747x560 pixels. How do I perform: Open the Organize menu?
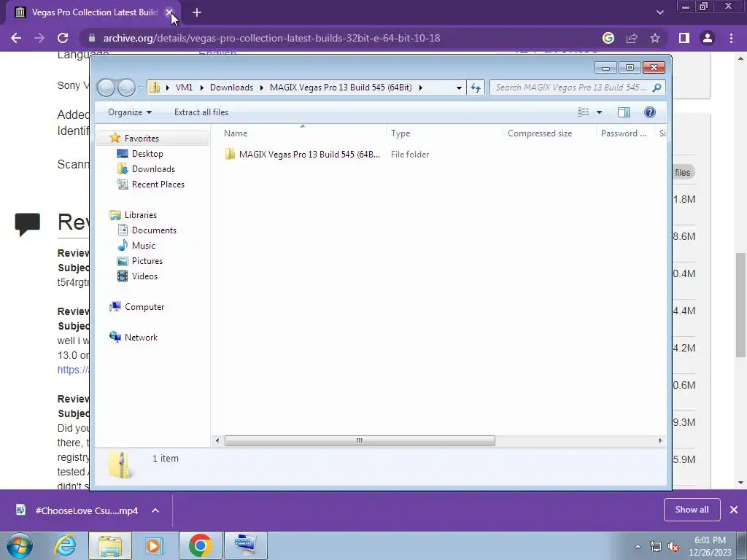[x=130, y=112]
